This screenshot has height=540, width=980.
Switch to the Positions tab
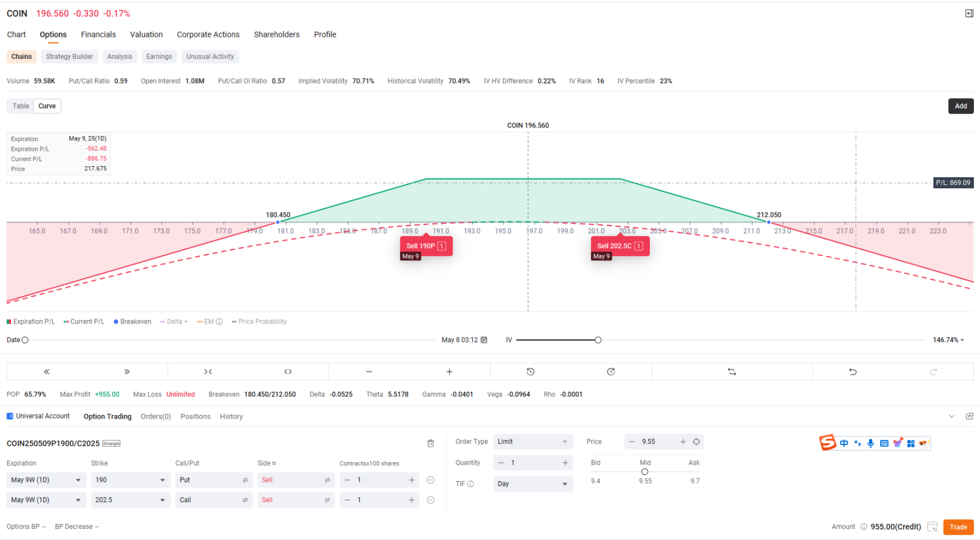(195, 416)
